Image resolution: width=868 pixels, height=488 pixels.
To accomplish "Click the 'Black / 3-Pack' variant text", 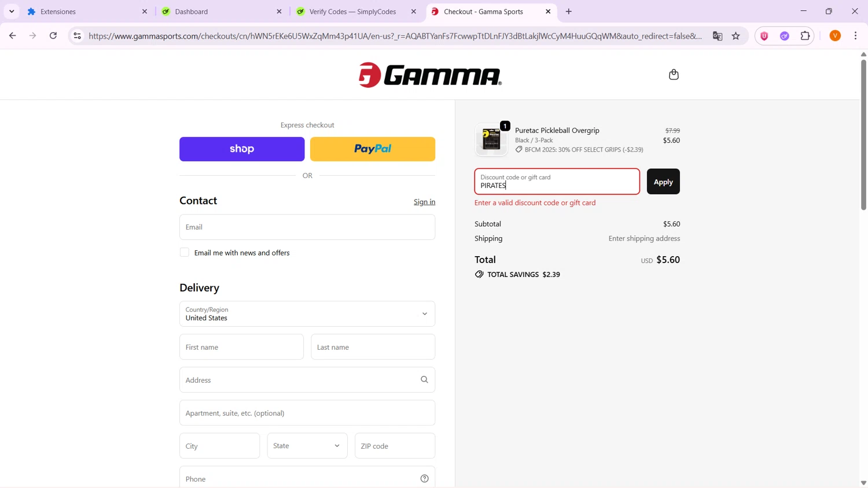I will click(x=534, y=141).
